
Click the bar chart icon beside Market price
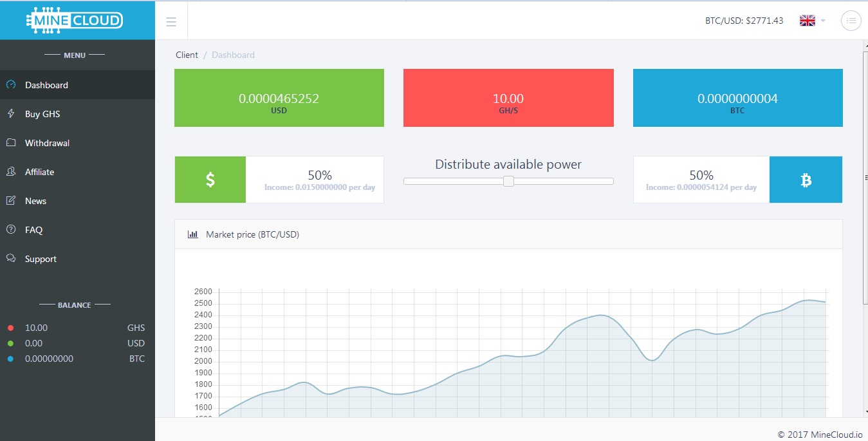tap(192, 234)
